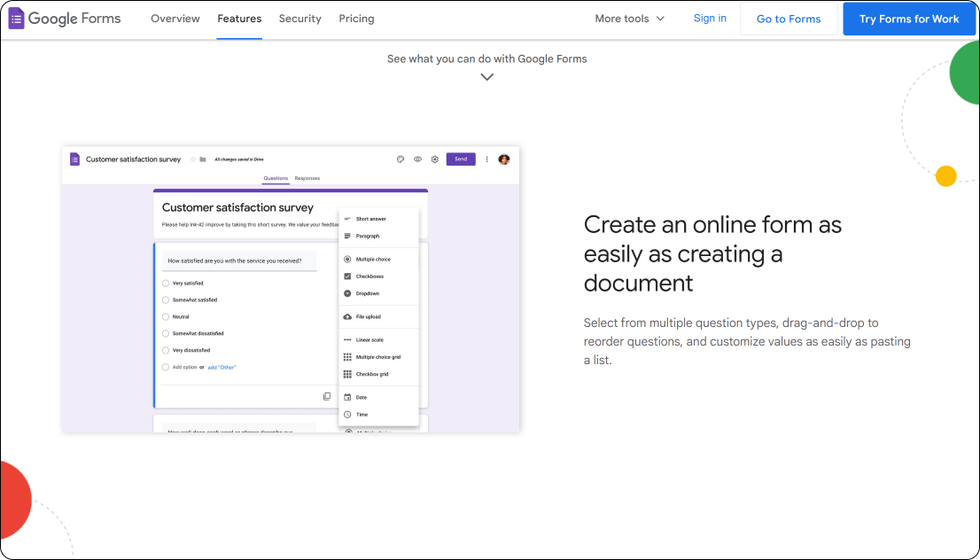Click the Customer satisfaction survey form title
Image resolution: width=980 pixels, height=560 pixels.
click(x=237, y=207)
